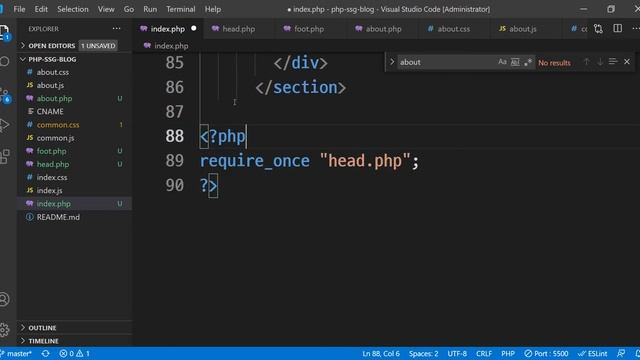Go to next match arrow
Image resolution: width=640 pixels, height=360 pixels.
pos(600,62)
